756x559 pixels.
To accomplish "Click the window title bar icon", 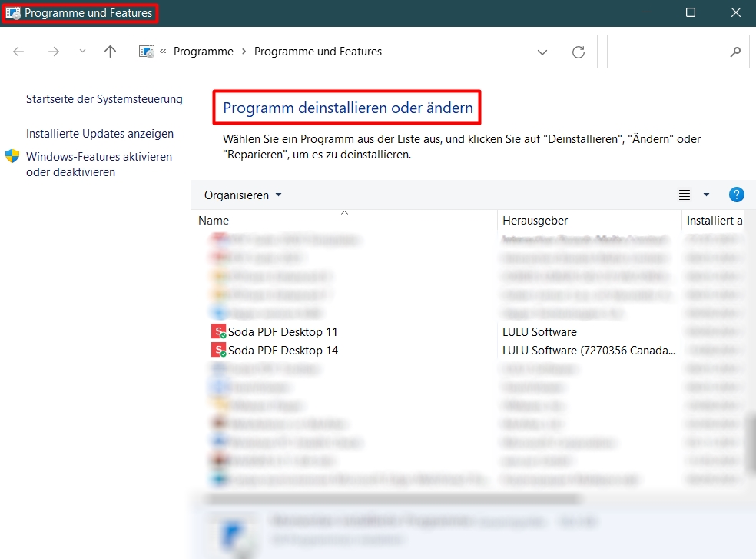I will [13, 12].
